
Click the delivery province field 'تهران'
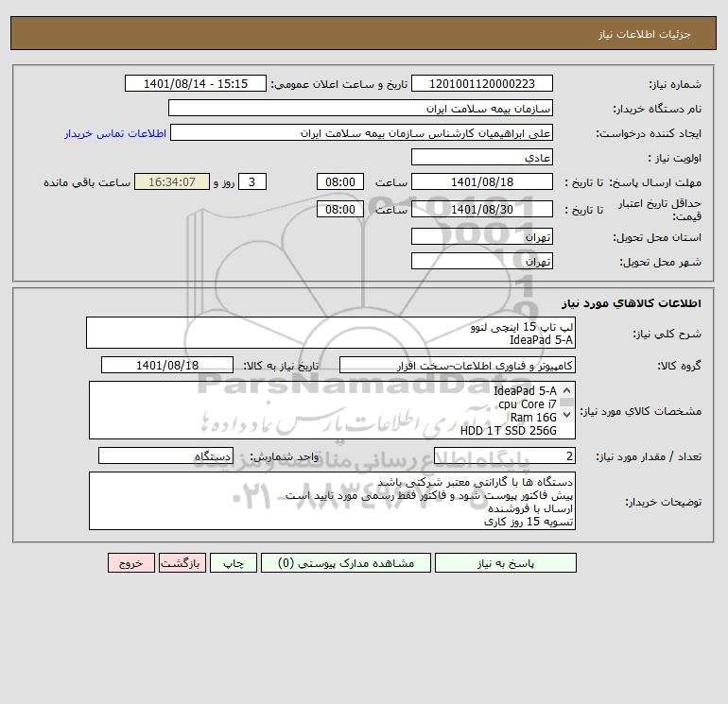482,236
